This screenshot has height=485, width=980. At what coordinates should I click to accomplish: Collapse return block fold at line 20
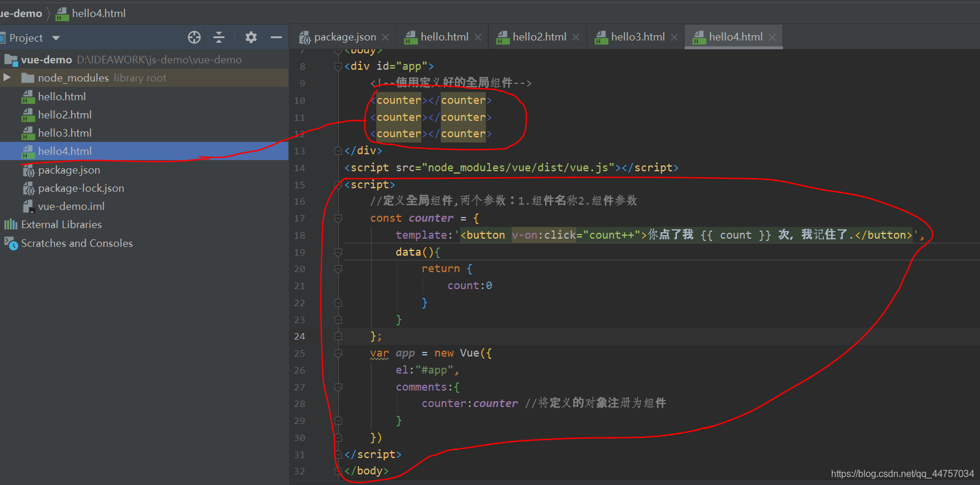338,269
